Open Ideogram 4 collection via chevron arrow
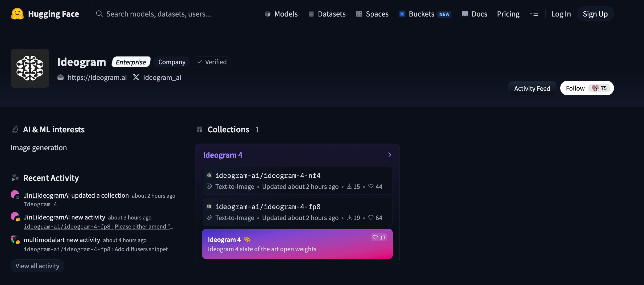 pyautogui.click(x=390, y=155)
